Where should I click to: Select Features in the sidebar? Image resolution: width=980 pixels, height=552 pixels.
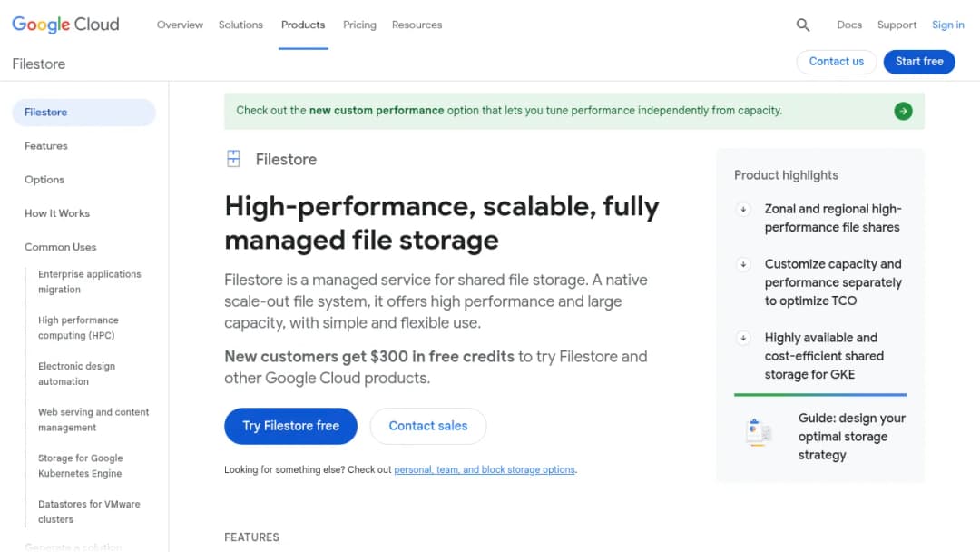pos(45,145)
